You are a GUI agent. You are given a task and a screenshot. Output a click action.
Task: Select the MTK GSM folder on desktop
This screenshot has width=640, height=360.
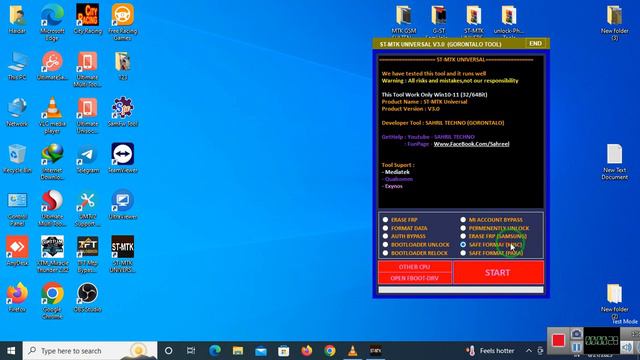(404, 20)
